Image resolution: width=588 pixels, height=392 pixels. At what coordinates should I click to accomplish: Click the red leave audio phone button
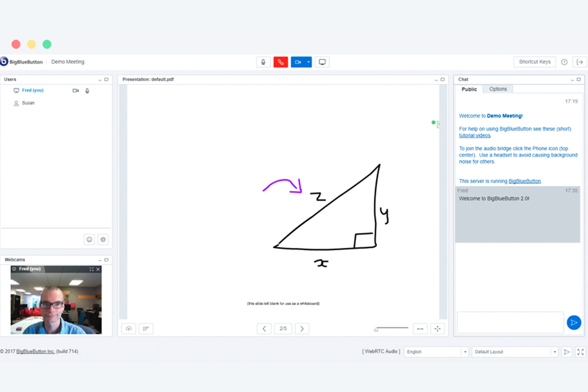pos(280,62)
